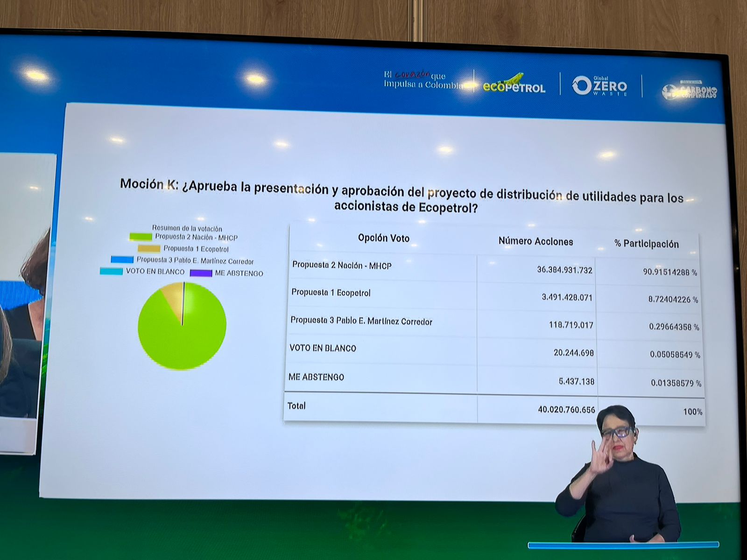Click the value 118.719.017
The height and width of the screenshot is (560, 747).
click(571, 325)
